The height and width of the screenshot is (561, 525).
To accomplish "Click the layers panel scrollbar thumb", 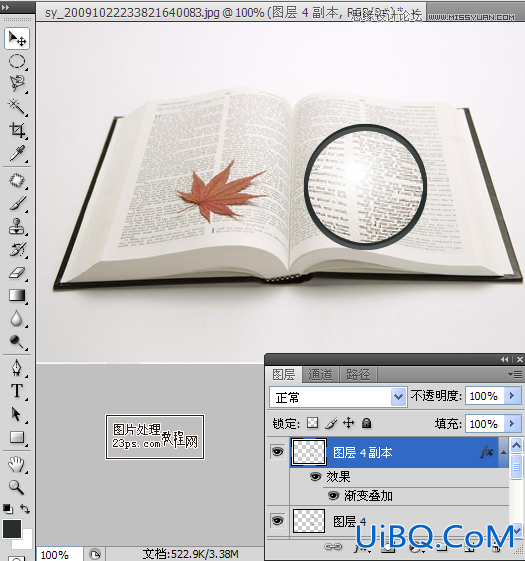I will [516, 467].
